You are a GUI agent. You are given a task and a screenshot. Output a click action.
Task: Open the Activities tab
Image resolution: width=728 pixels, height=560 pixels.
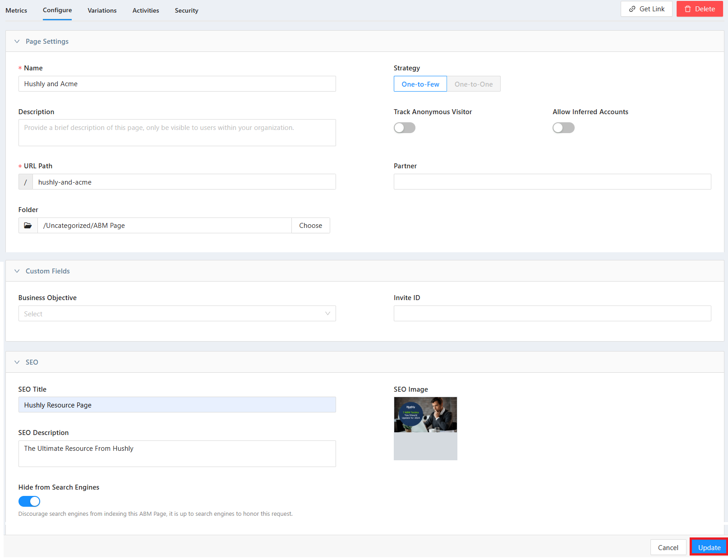[x=146, y=10]
